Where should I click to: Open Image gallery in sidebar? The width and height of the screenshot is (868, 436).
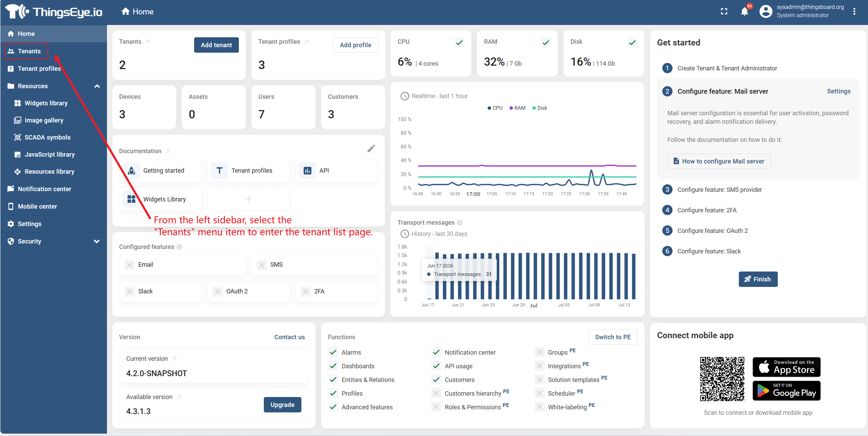pyautogui.click(x=54, y=120)
